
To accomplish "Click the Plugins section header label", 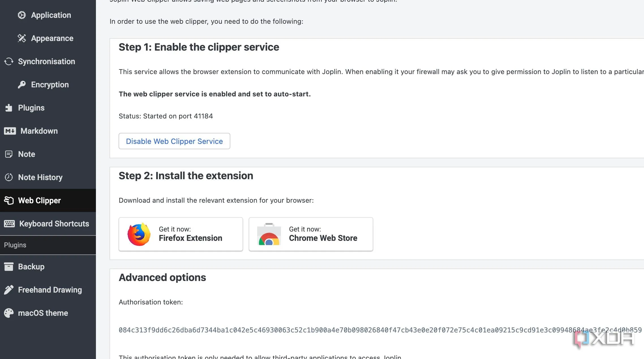I will [x=15, y=245].
